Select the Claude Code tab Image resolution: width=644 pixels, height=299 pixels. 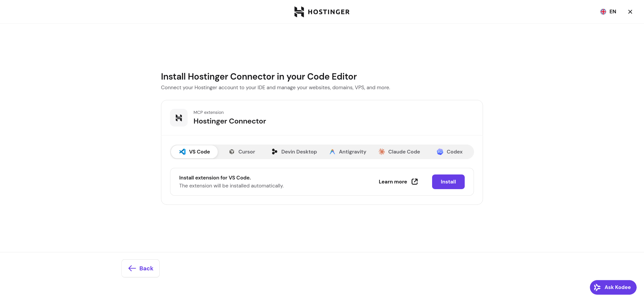point(399,152)
